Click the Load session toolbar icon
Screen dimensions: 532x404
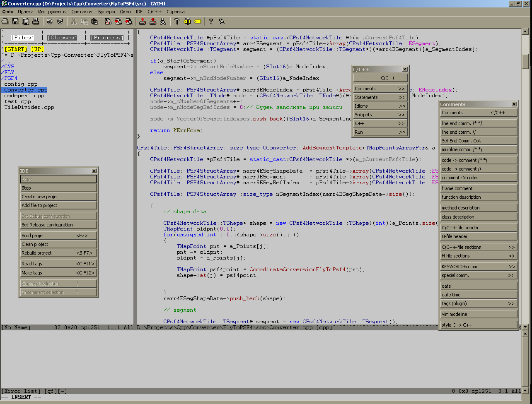coord(143,21)
